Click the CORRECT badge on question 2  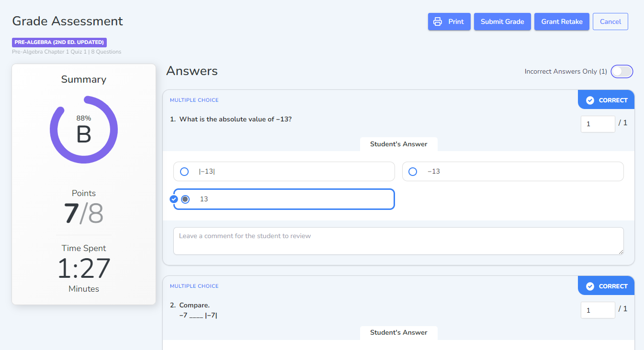[606, 286]
